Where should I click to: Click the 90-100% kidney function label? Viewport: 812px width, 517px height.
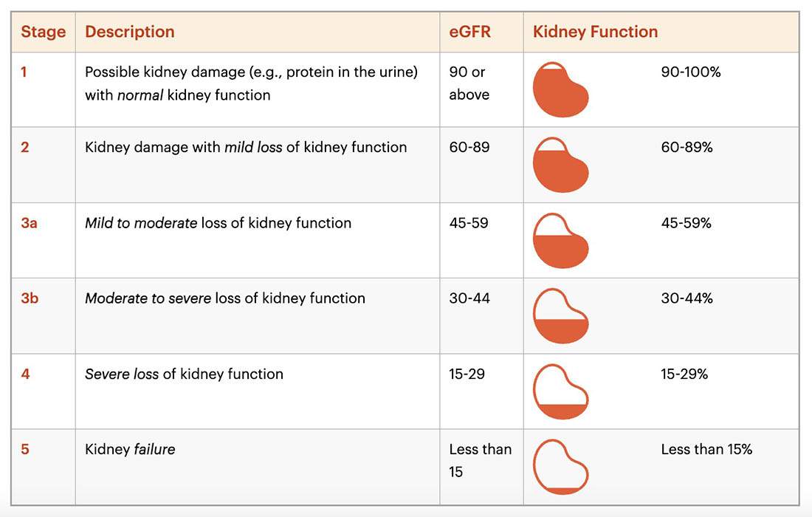tap(691, 72)
